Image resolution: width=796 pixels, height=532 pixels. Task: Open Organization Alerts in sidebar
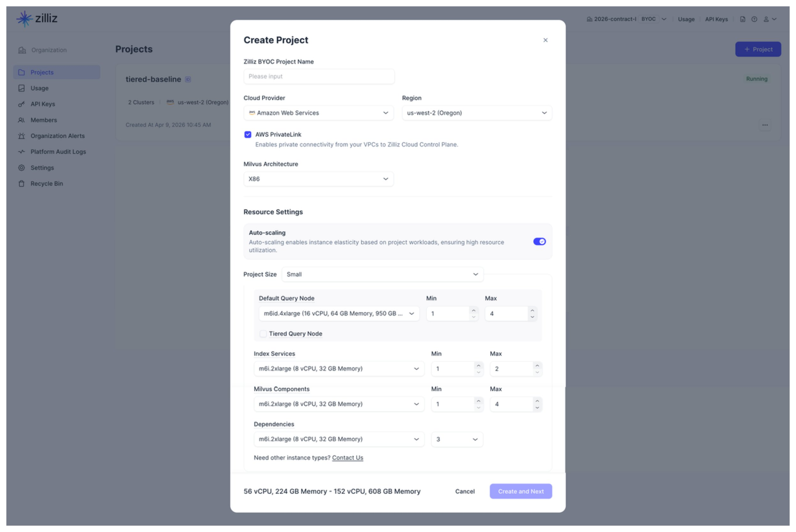pyautogui.click(x=58, y=136)
